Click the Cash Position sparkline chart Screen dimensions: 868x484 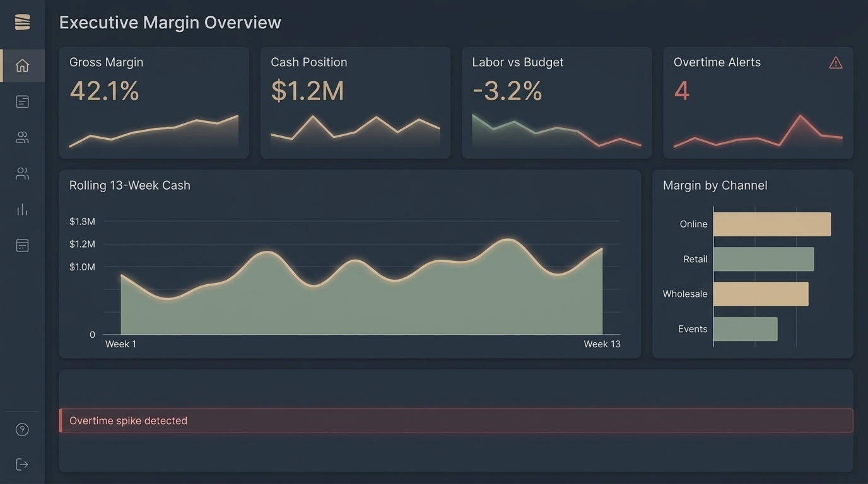pos(355,131)
